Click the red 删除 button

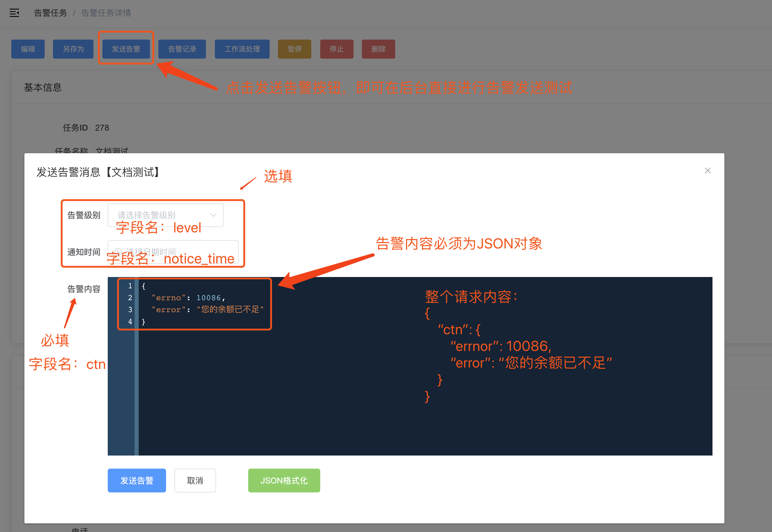378,49
